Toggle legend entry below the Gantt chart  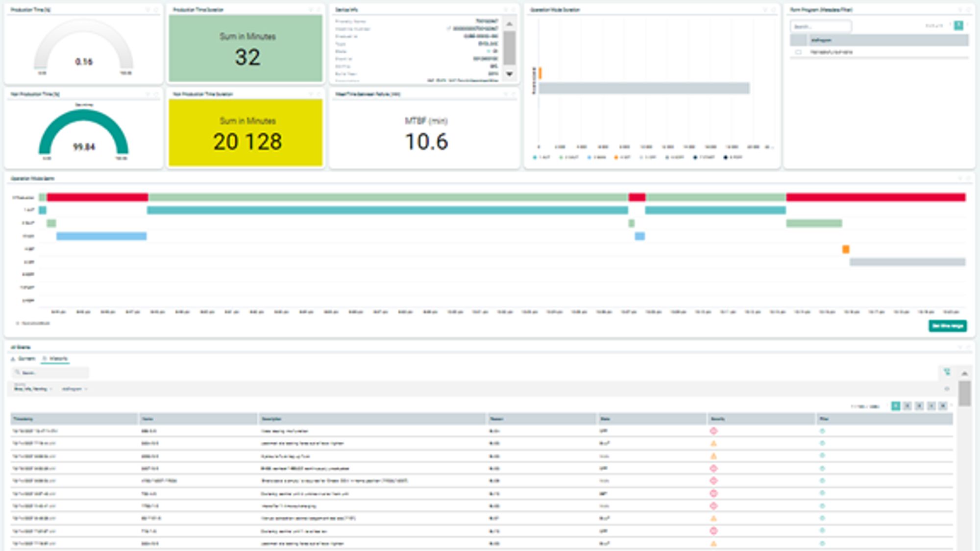click(33, 323)
